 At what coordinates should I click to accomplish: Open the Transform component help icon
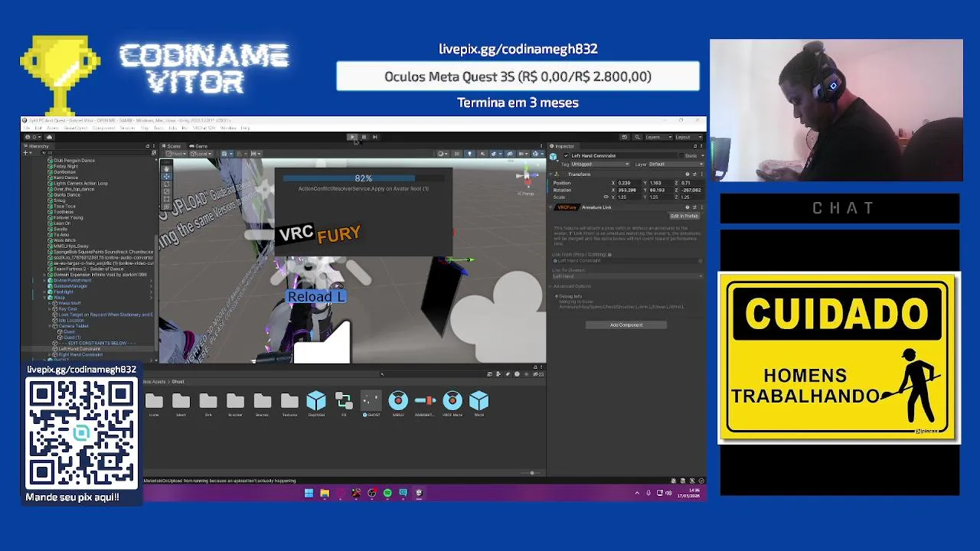687,174
